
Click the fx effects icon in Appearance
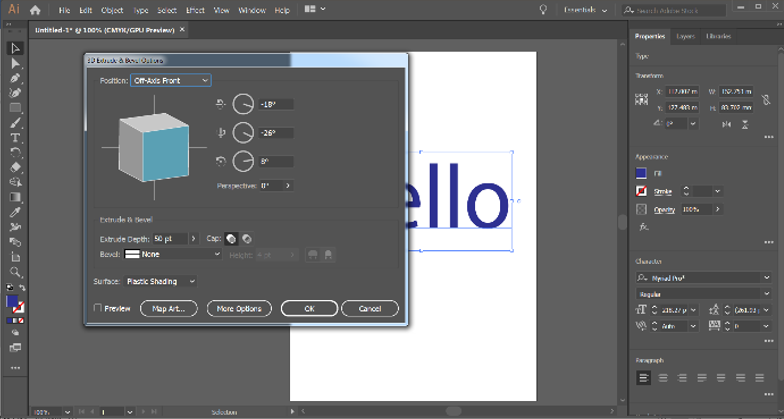pos(644,226)
